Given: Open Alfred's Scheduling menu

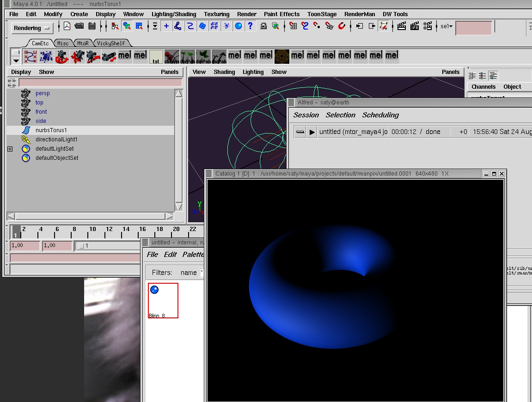Looking at the screenshot, I should point(380,115).
